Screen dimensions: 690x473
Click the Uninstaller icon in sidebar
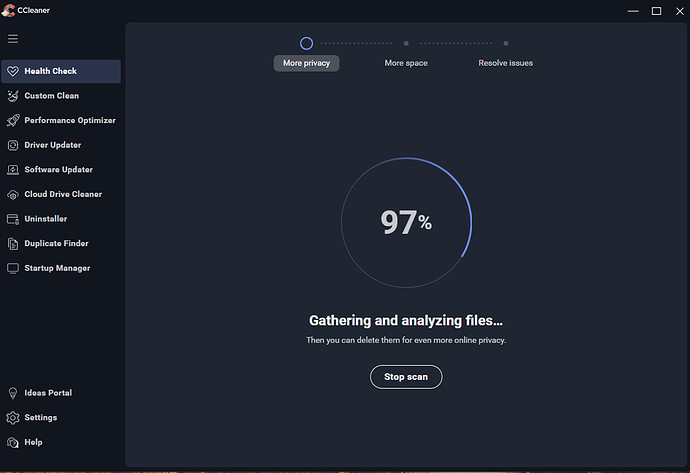[x=13, y=219]
